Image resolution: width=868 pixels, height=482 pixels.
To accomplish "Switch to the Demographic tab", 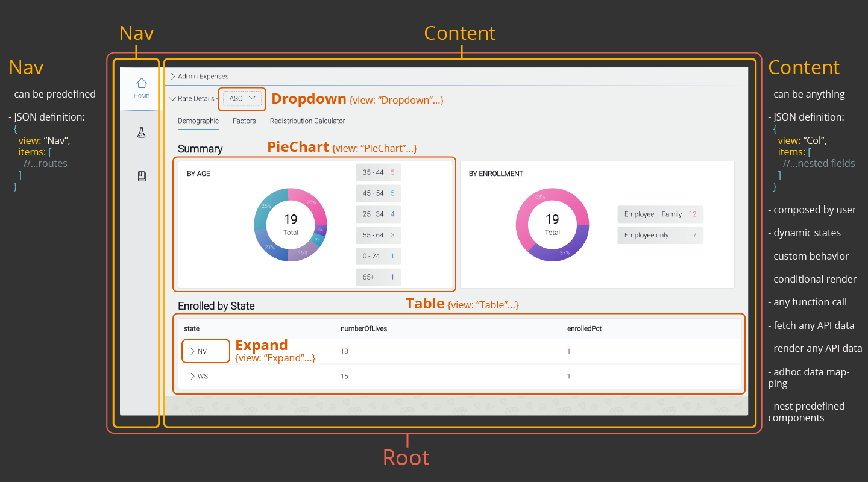I will pyautogui.click(x=198, y=121).
